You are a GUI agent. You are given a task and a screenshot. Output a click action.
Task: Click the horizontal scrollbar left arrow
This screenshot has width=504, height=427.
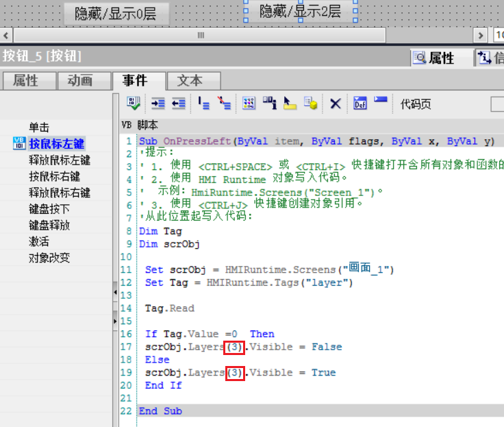6,35
